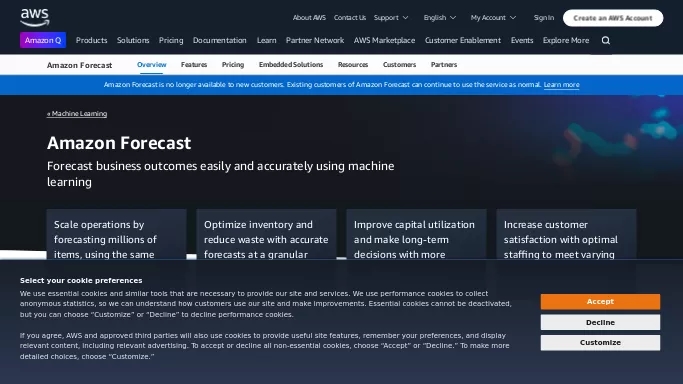Screen dimensions: 683x384
Task: Click the Optimize inventory and reduce waste card
Action: point(266,234)
